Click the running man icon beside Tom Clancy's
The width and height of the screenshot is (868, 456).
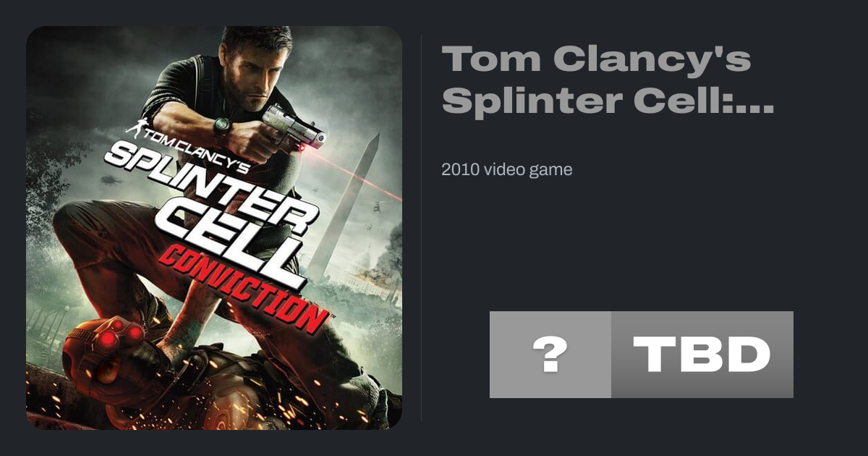click(134, 128)
